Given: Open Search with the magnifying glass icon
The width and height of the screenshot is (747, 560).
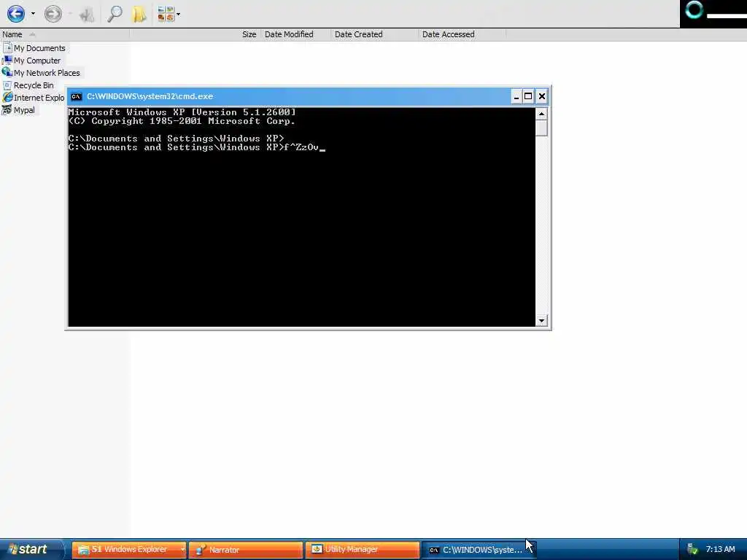Looking at the screenshot, I should tap(115, 14).
